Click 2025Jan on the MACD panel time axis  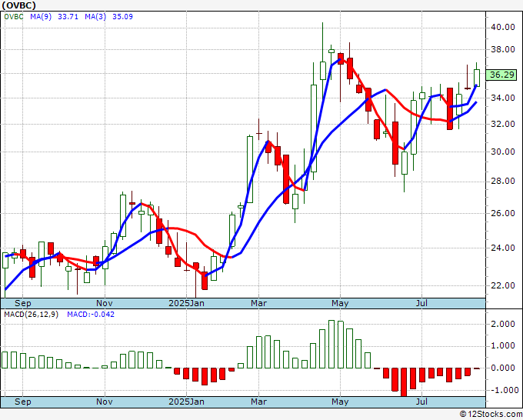186,402
